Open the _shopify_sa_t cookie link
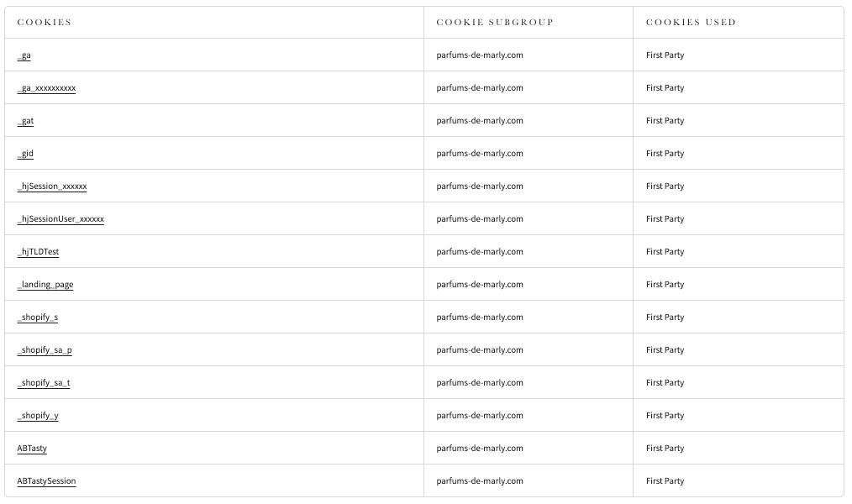The height and width of the screenshot is (504, 852). (x=44, y=383)
